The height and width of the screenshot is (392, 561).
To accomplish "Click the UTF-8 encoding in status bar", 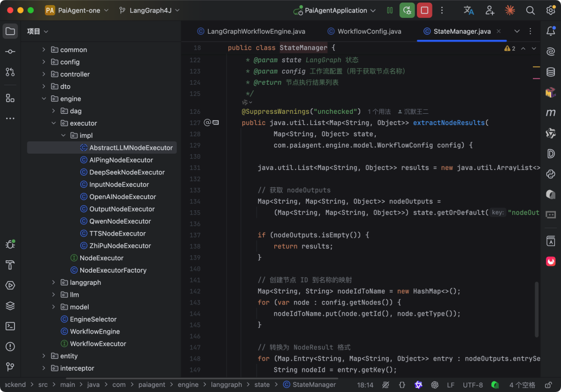I will pyautogui.click(x=472, y=385).
